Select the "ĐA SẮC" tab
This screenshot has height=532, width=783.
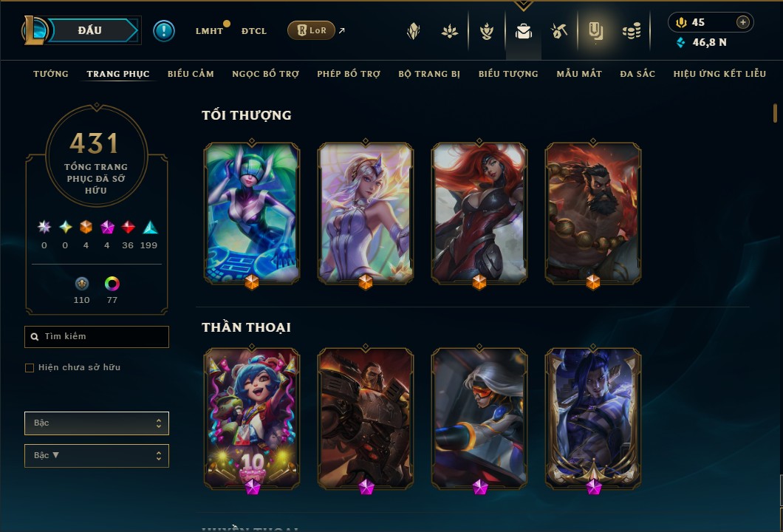tap(637, 74)
